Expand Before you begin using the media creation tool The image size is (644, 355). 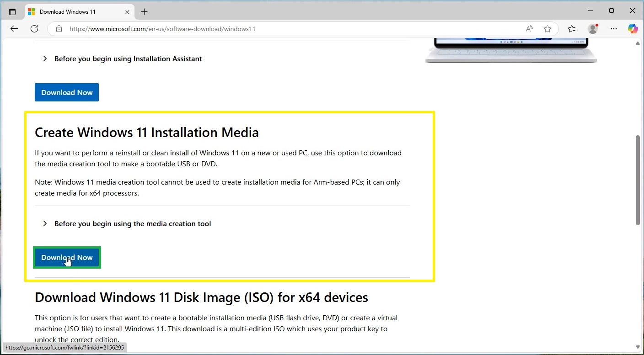tap(127, 223)
